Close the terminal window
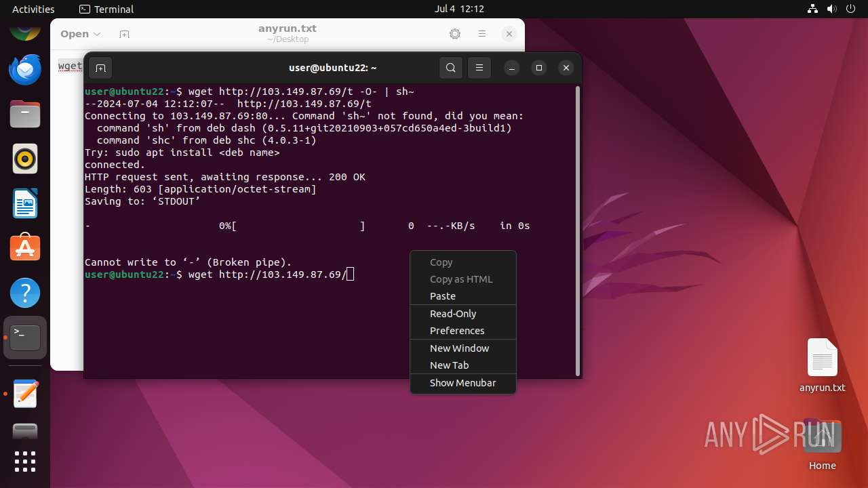868x488 pixels. 566,68
